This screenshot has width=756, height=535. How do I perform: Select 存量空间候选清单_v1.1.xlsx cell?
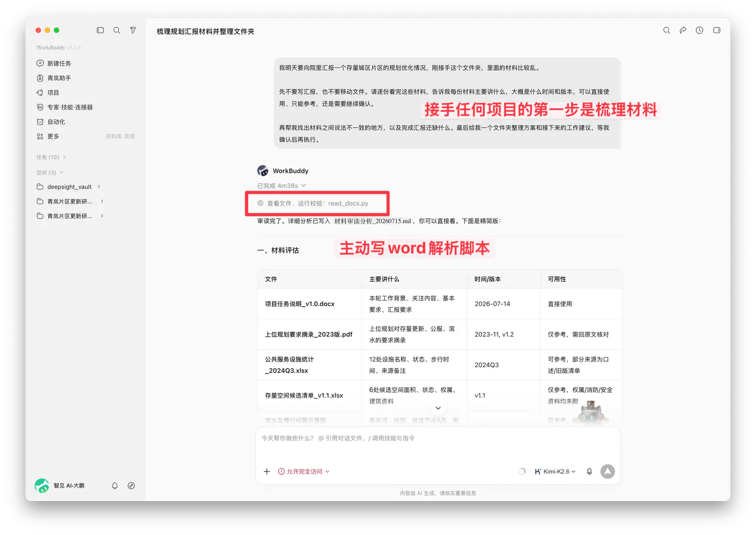click(x=309, y=396)
